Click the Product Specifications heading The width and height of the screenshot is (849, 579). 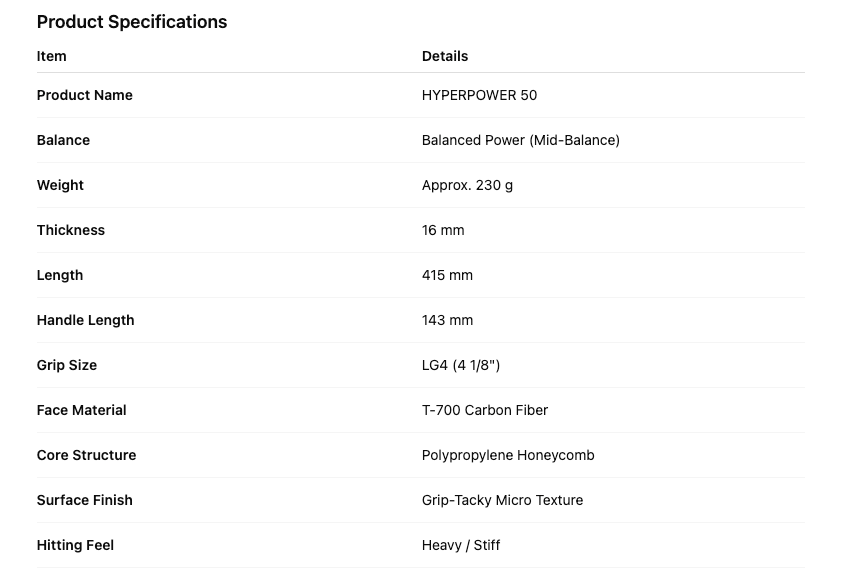pos(132,22)
